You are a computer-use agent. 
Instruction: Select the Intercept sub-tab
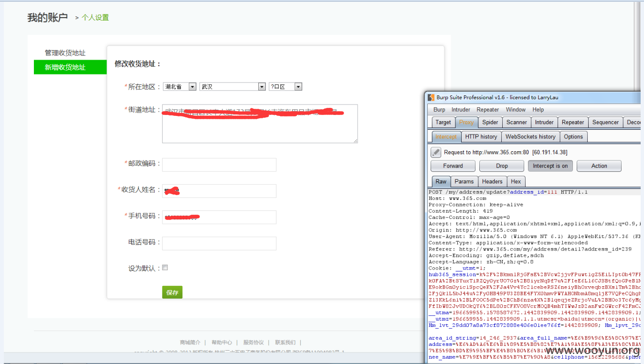click(x=446, y=136)
